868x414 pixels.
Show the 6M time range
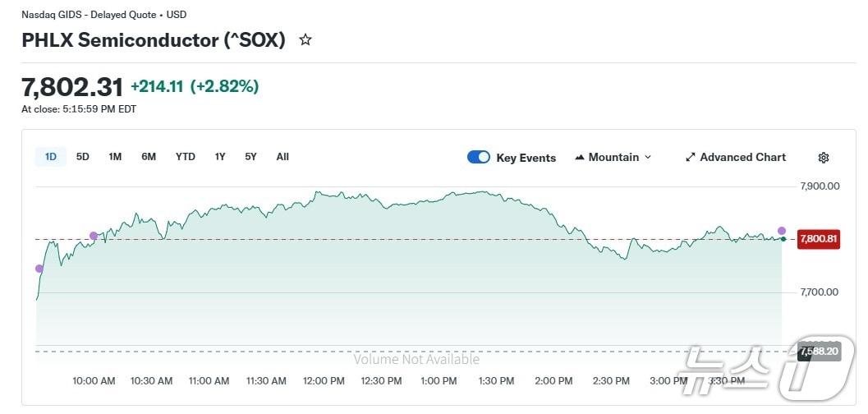click(x=149, y=157)
